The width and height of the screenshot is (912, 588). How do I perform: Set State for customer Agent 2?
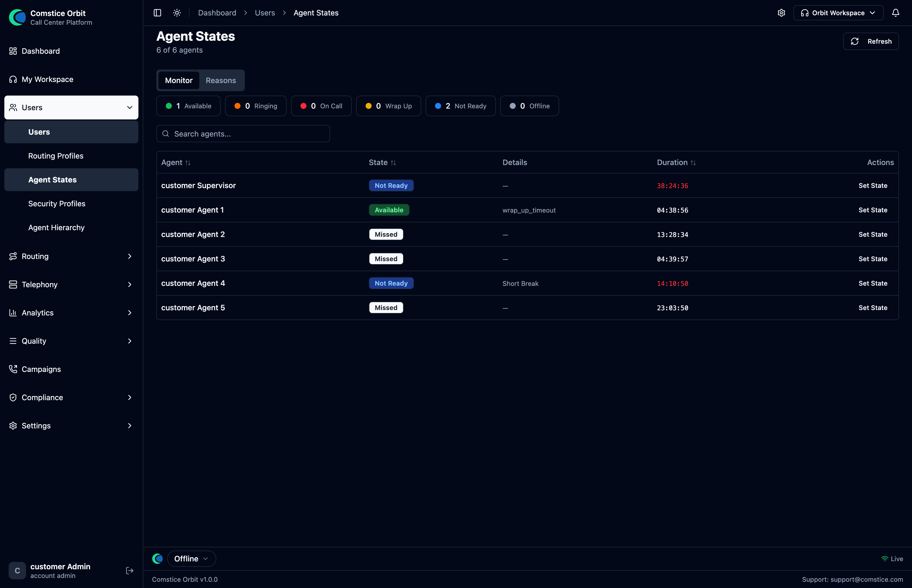(873, 235)
